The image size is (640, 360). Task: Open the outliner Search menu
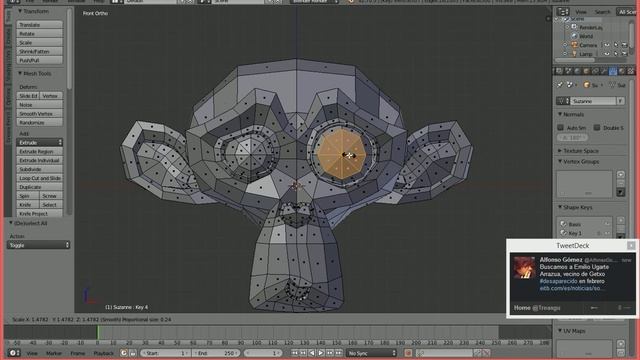(602, 12)
